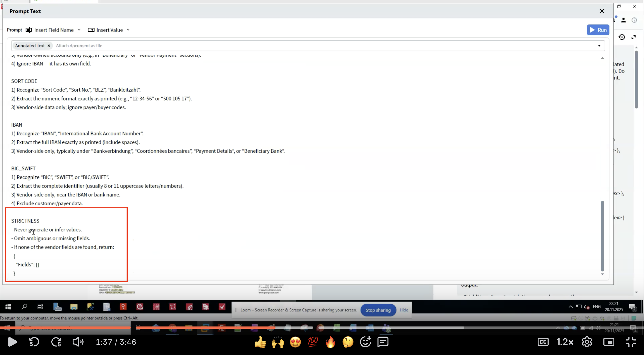Viewport: 644px width, 355px height.
Task: Change the 1.2x playback speed
Action: [565, 342]
